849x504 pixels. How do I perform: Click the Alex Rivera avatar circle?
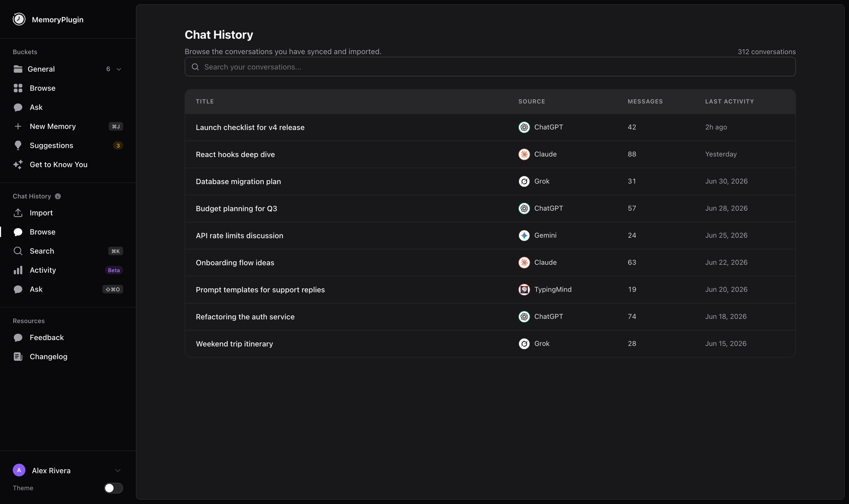click(19, 470)
